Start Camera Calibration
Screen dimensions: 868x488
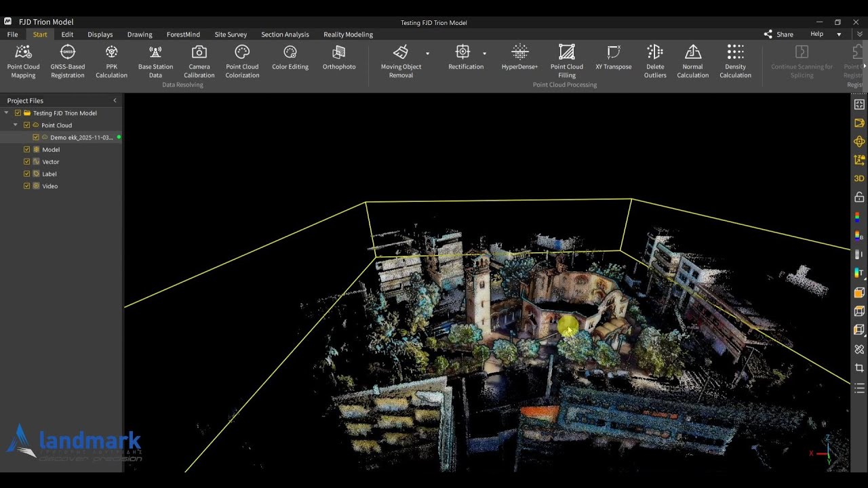coord(199,62)
